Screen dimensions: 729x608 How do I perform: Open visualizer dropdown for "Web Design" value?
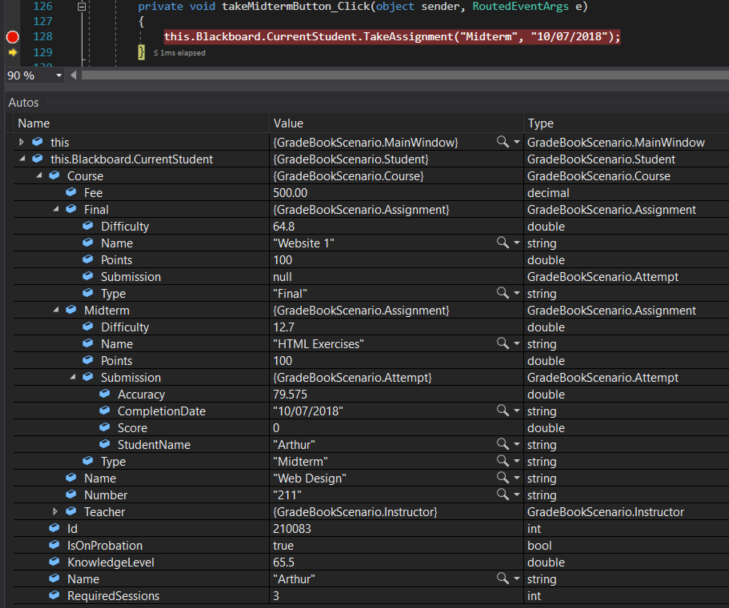pyautogui.click(x=517, y=478)
